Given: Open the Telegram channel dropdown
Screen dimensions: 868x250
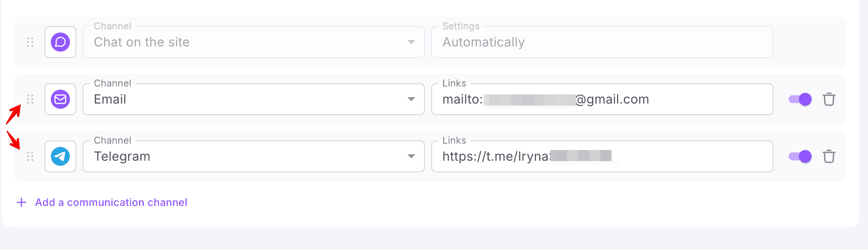Looking at the screenshot, I should pos(253,156).
